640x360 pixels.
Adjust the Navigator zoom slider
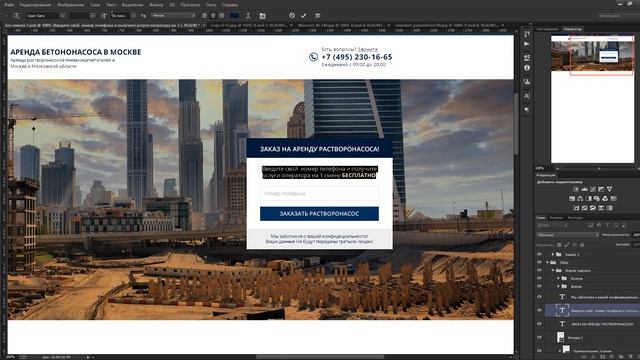[x=598, y=168]
